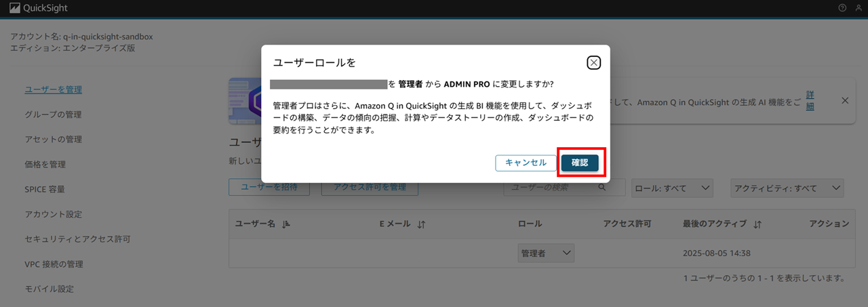Select アカウント設定 in sidebar

click(53, 214)
